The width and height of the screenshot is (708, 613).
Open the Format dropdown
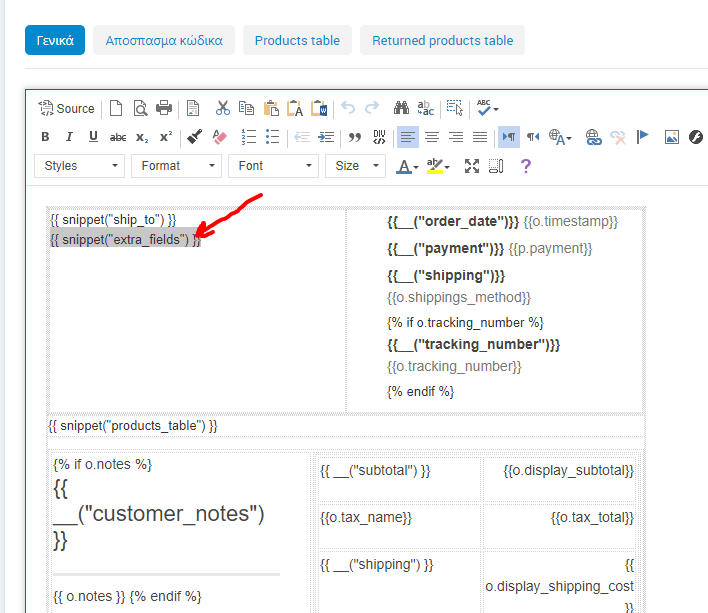click(x=177, y=166)
